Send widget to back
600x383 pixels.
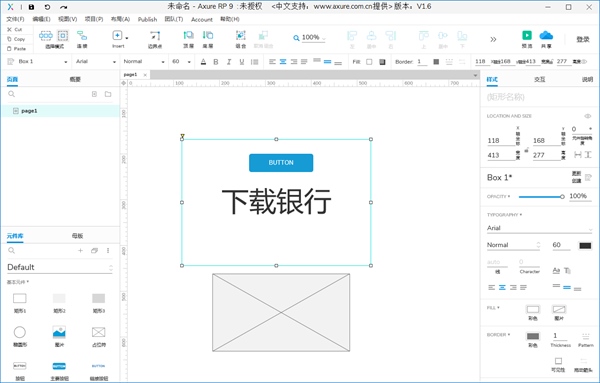tap(208, 36)
